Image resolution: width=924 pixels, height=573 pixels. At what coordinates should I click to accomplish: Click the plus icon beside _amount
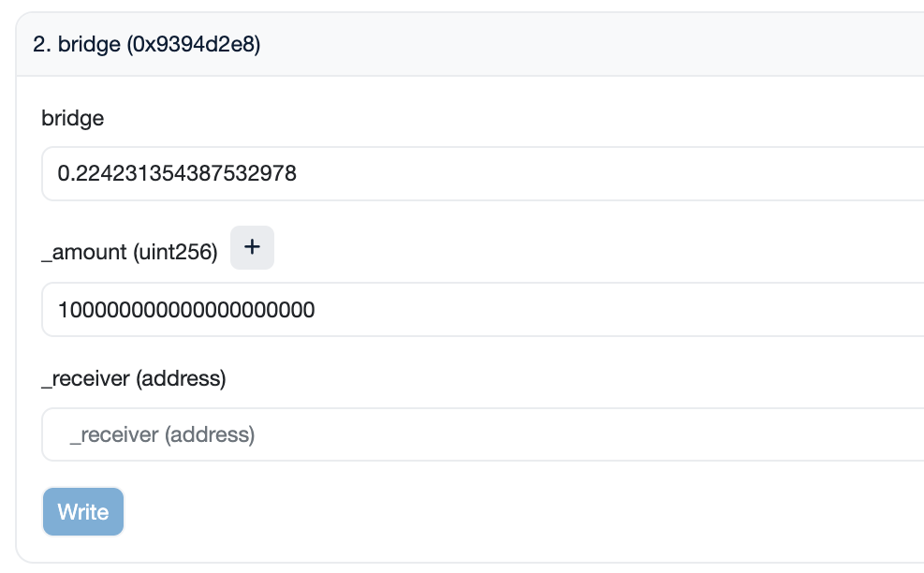click(x=252, y=247)
